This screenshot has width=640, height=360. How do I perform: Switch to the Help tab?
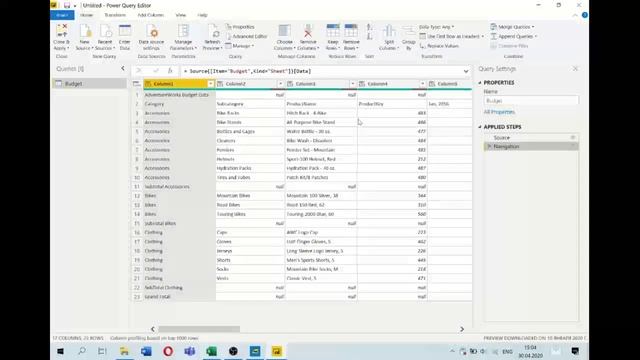pos(202,15)
